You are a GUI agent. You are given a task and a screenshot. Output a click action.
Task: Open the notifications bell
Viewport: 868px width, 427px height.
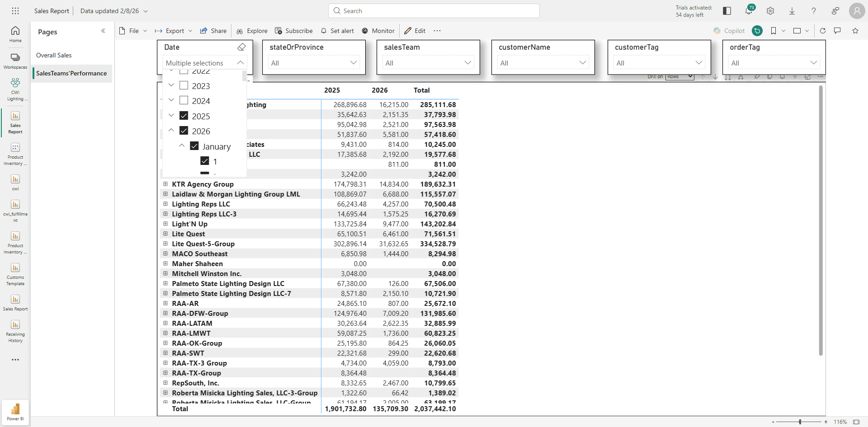(749, 11)
